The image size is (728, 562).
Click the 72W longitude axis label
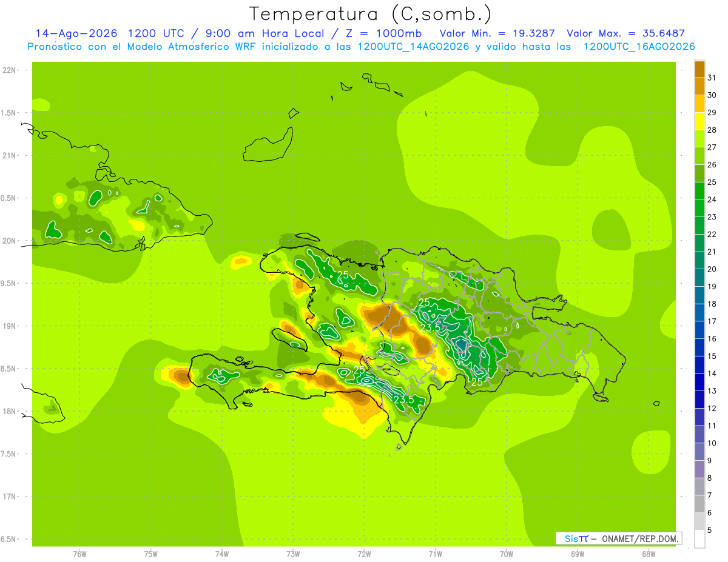click(364, 554)
